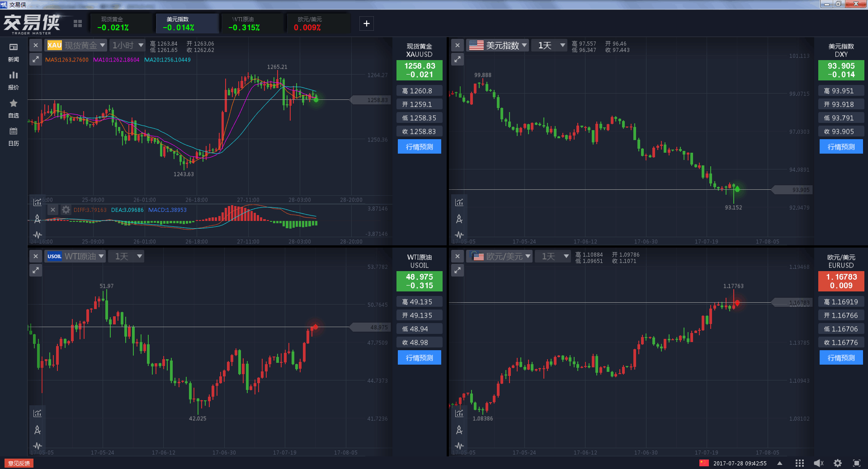Open indicators icon on WTI chart

[38, 413]
